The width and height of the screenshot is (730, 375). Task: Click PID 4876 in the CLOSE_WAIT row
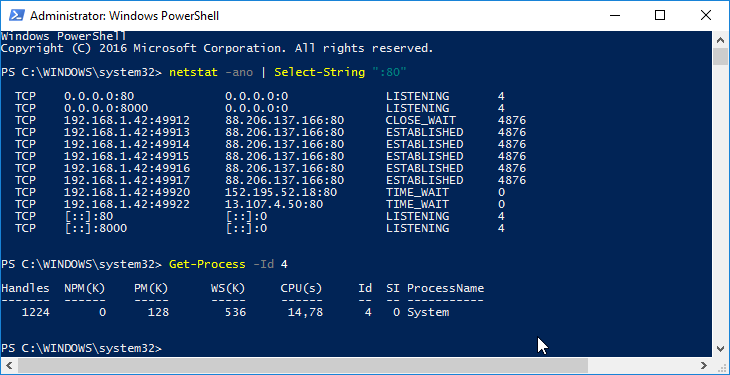512,120
